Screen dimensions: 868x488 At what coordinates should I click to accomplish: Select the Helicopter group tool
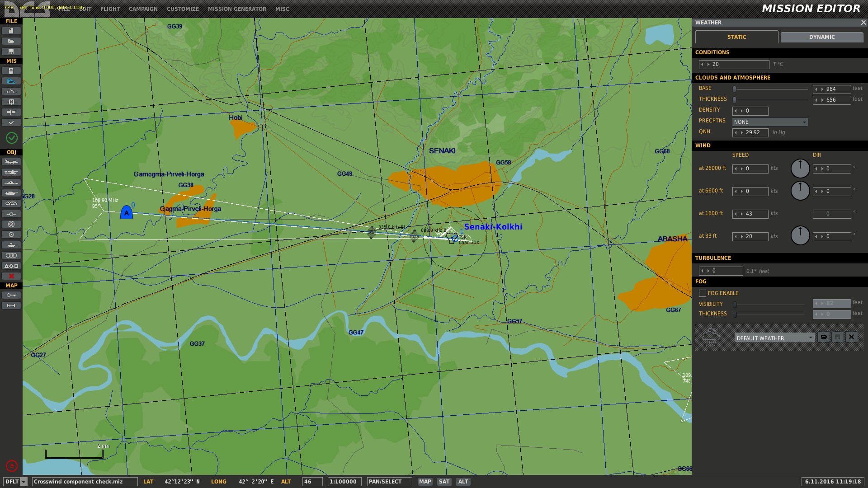[x=11, y=172]
